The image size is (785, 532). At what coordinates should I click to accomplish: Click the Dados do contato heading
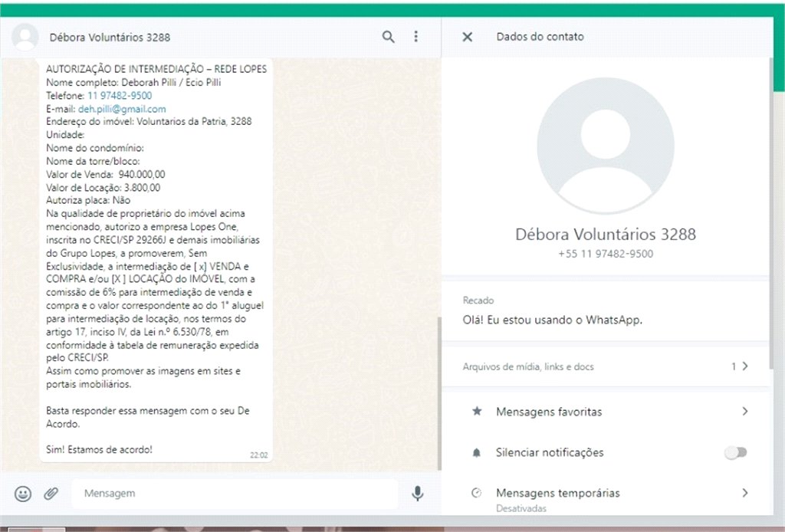[540, 37]
